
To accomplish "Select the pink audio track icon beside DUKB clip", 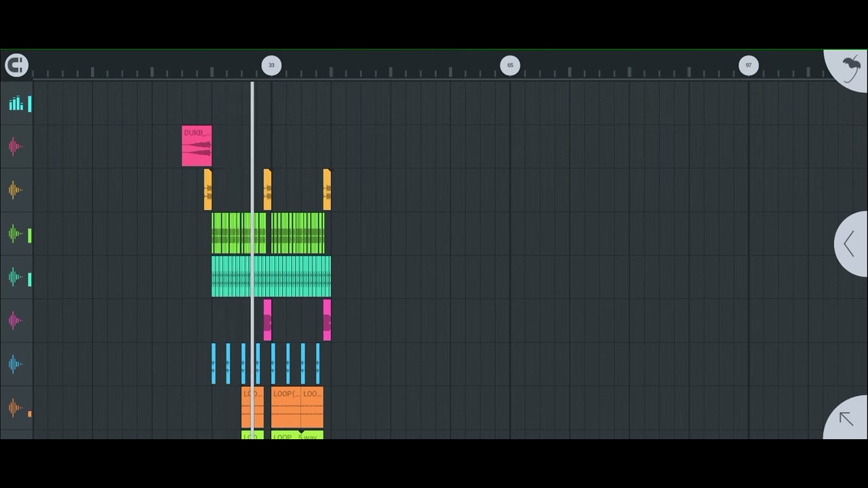I will point(16,146).
